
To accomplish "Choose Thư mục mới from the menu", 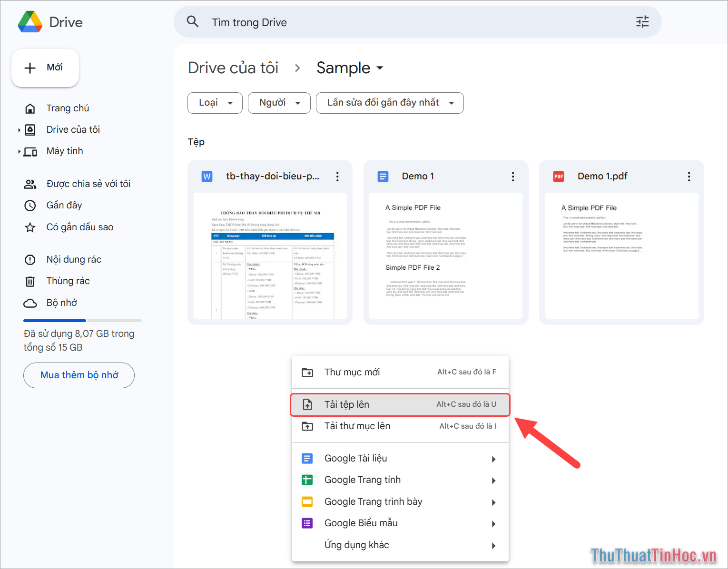I will [400, 372].
